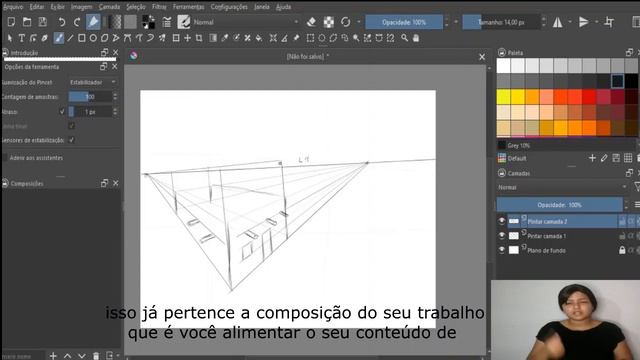Select the Line tool
Image resolution: width=640 pixels, height=360 pixels.
(70, 38)
